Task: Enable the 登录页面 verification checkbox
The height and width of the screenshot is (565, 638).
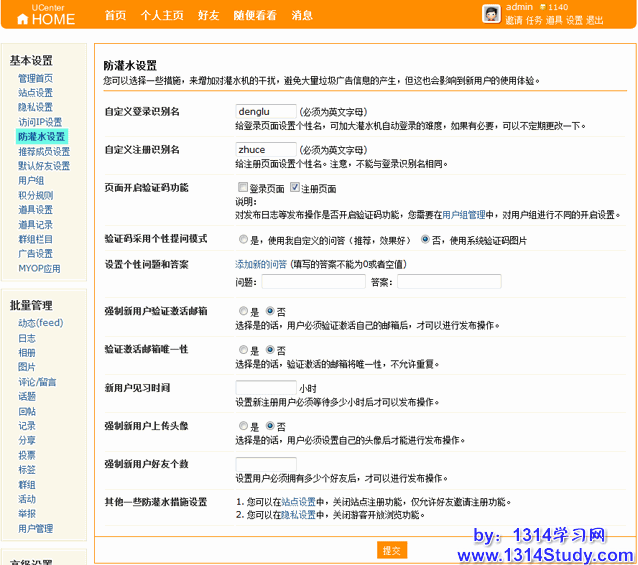Action: (x=243, y=188)
